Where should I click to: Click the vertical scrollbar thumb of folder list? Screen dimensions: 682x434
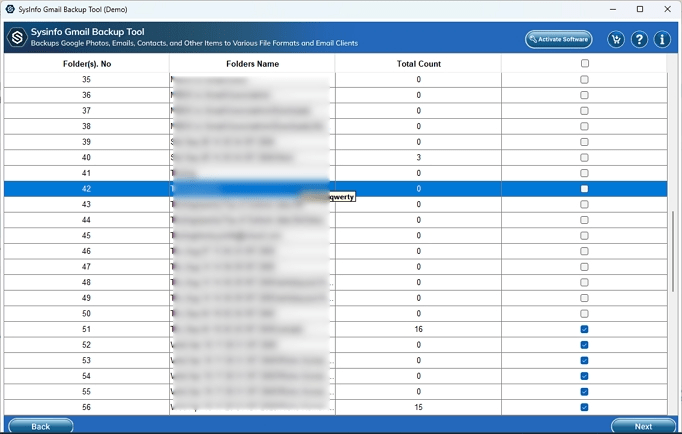click(x=672, y=251)
